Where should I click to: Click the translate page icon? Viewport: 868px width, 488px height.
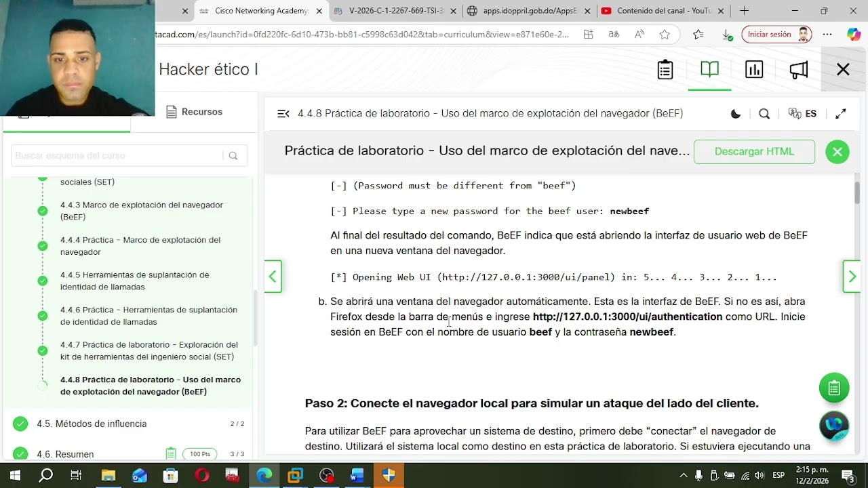click(x=614, y=35)
